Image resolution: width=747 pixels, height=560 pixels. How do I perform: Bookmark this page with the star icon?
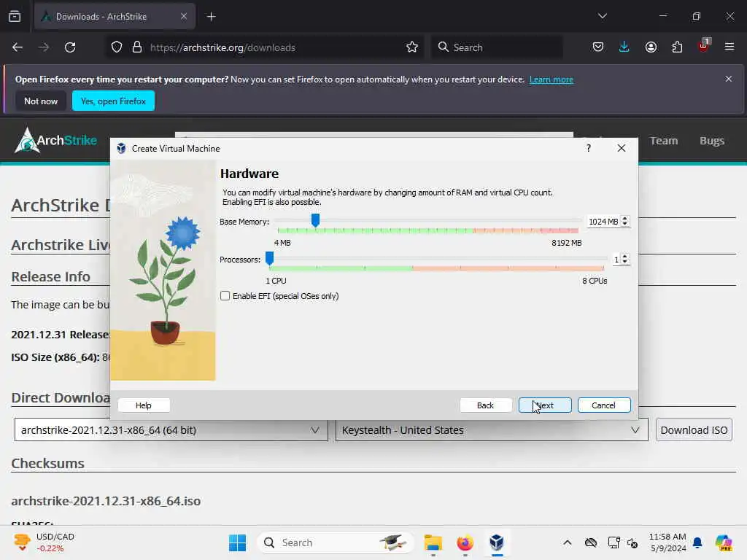tap(412, 47)
